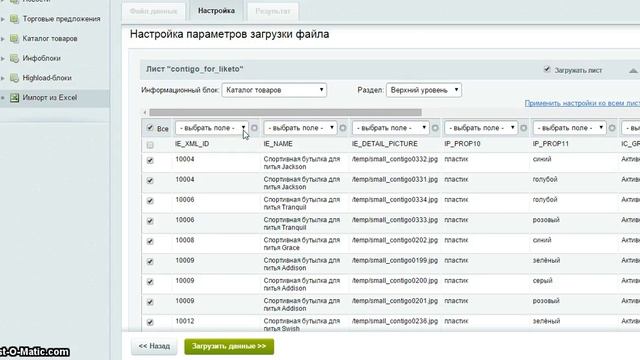Uncheck row with contigo0202.jpg
The width and height of the screenshot is (640, 360).
(x=150, y=241)
